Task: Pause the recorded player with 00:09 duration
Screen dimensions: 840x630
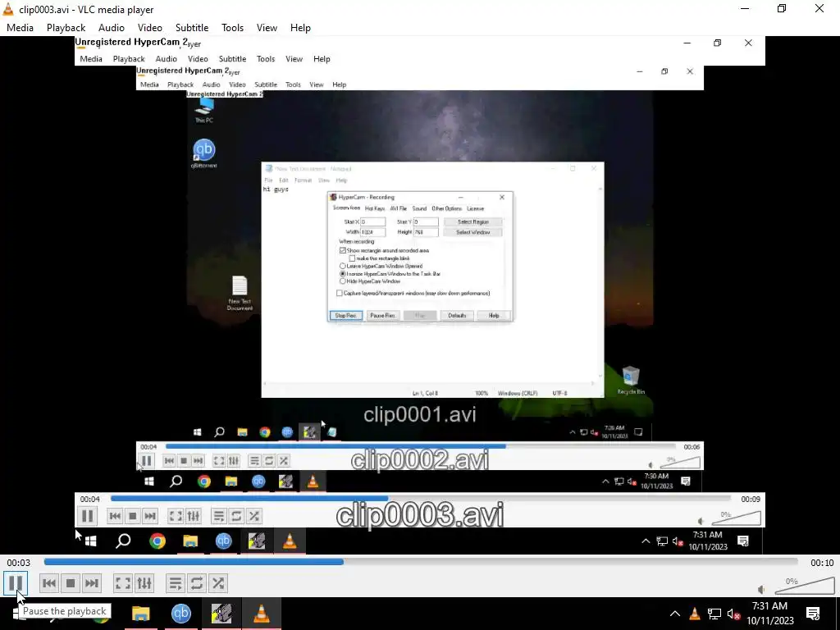Action: 87,516
